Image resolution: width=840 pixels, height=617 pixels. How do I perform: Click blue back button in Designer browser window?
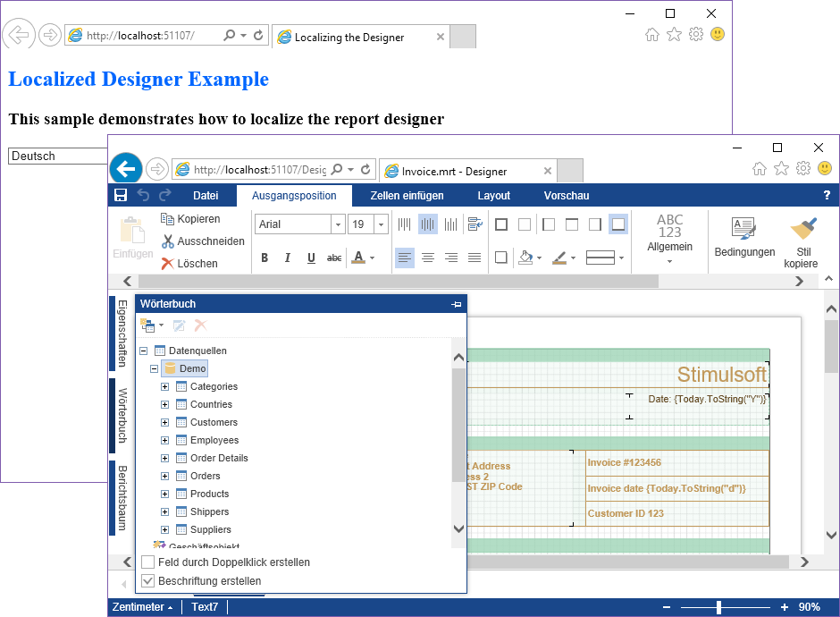click(126, 169)
